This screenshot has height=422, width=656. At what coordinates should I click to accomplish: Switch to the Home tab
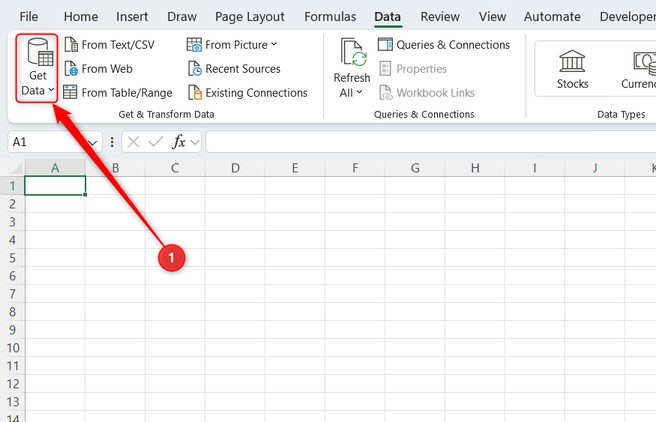(81, 17)
